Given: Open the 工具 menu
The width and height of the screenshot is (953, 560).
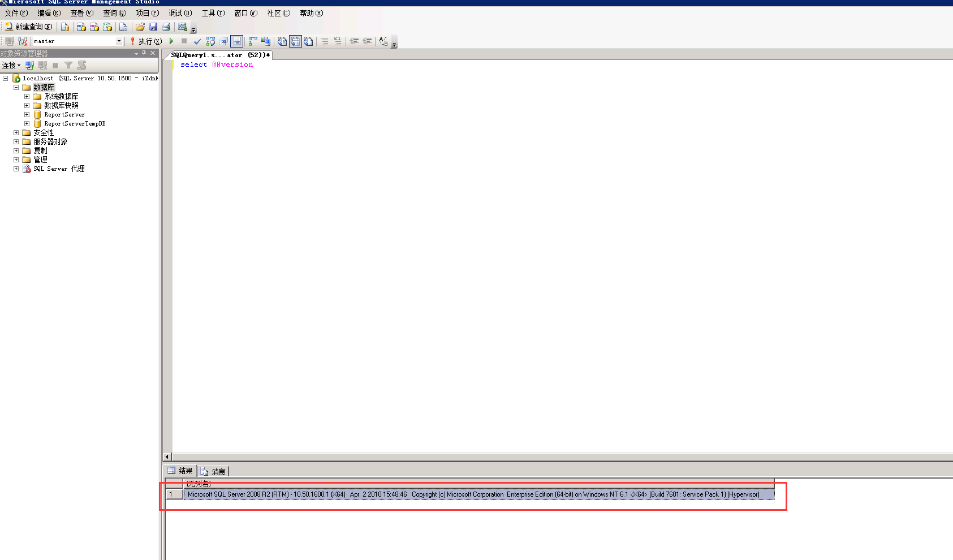Looking at the screenshot, I should point(213,13).
